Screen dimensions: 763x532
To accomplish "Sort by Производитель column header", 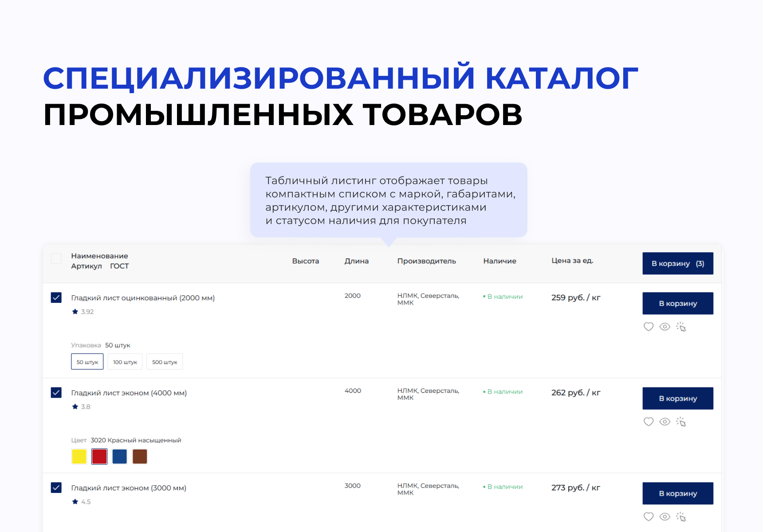I will (x=427, y=261).
